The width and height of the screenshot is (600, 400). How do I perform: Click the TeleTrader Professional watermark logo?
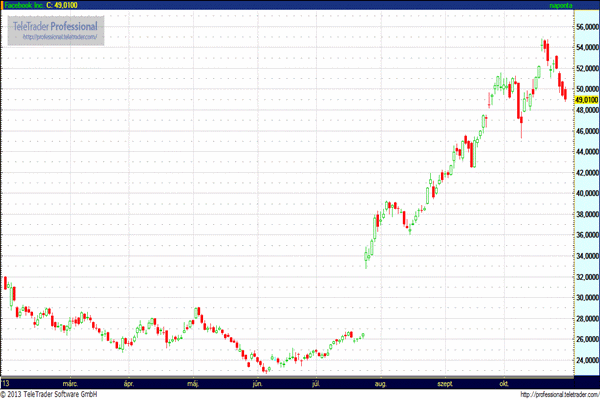pos(56,31)
